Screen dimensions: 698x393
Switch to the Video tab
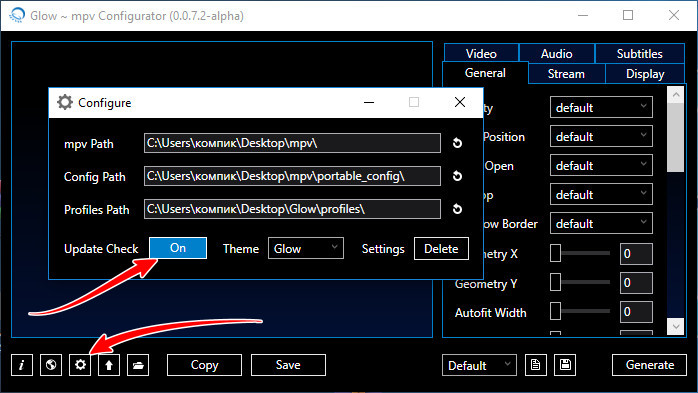coord(481,53)
